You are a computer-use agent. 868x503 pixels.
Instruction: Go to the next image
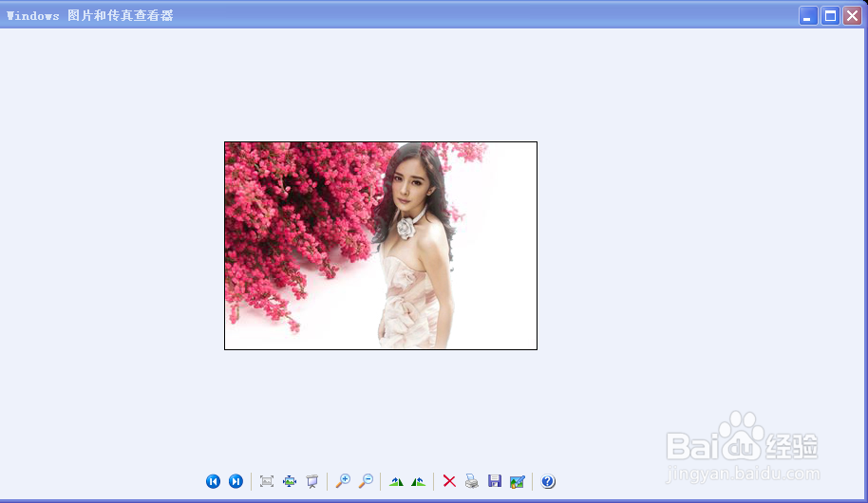coord(236,481)
